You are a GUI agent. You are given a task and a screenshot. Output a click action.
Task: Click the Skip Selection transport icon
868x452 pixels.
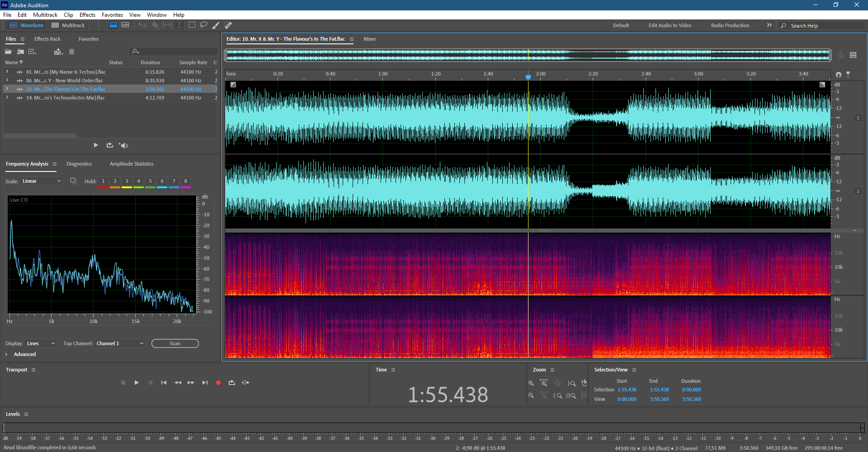point(245,383)
